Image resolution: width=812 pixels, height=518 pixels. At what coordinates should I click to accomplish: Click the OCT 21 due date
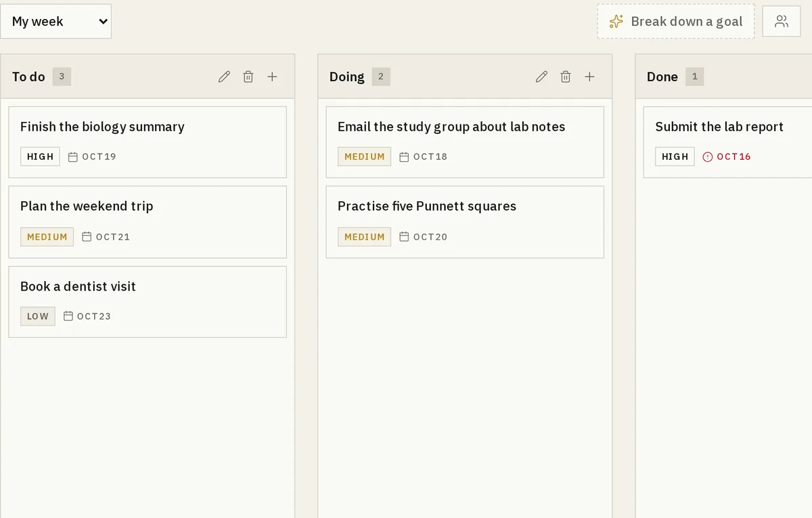(113, 237)
